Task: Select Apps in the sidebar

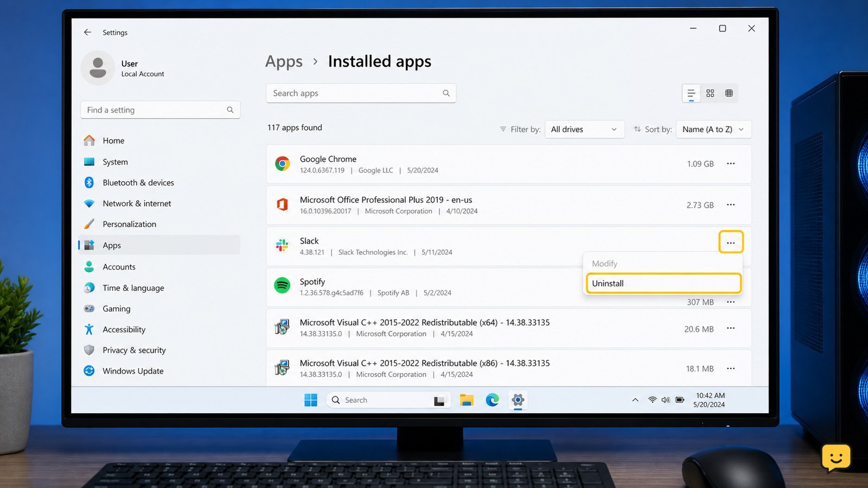Action: coord(160,245)
